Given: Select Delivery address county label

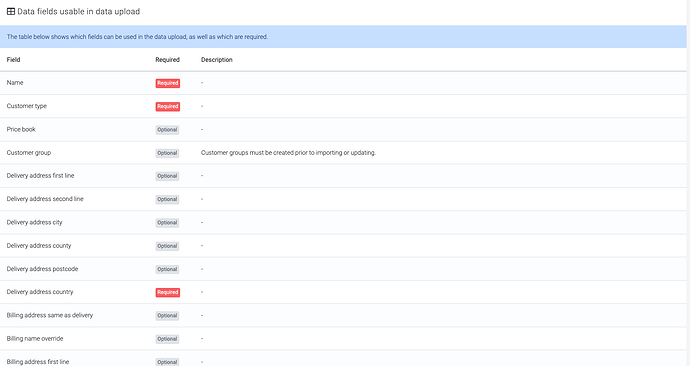Looking at the screenshot, I should click(x=39, y=245).
